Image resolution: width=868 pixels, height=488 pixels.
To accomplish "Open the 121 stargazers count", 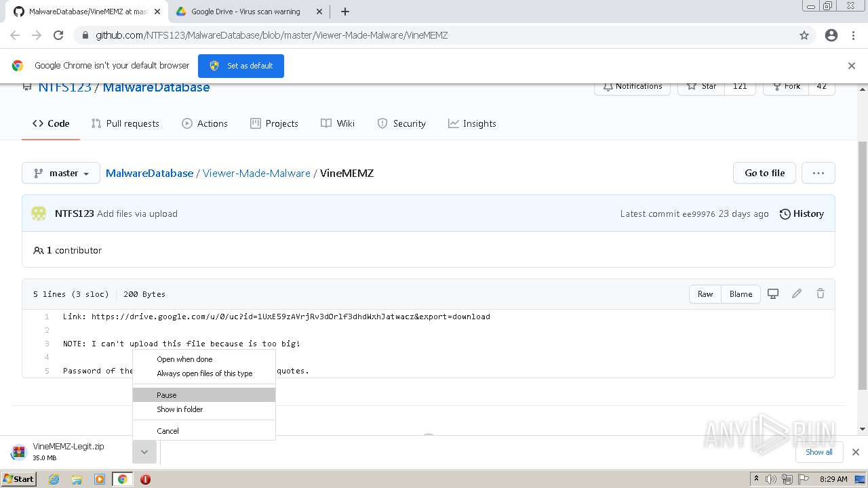I will pos(740,87).
